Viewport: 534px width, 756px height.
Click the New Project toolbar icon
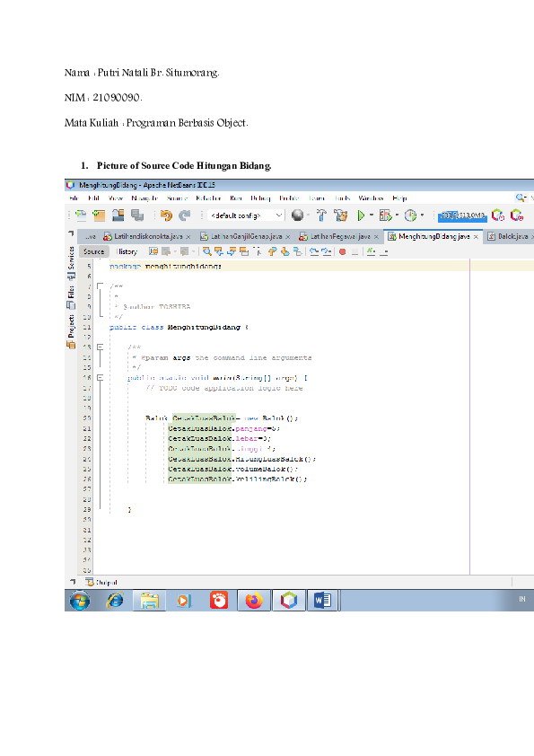[100, 215]
